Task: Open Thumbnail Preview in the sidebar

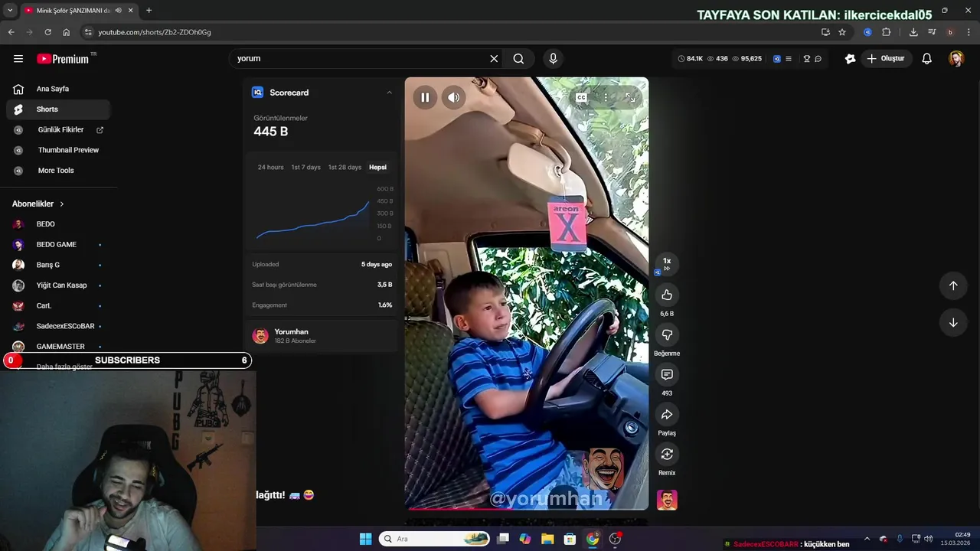Action: 58,150
